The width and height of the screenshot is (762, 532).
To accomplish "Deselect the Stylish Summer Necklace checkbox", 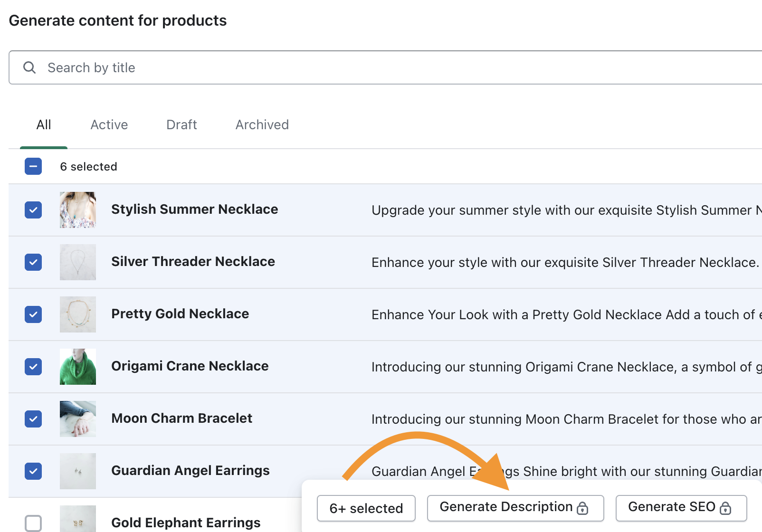I will (x=33, y=209).
